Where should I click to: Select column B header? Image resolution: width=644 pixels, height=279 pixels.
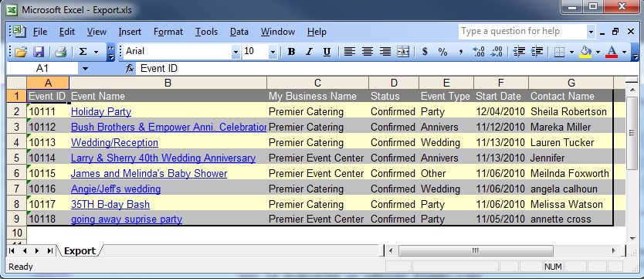point(168,83)
